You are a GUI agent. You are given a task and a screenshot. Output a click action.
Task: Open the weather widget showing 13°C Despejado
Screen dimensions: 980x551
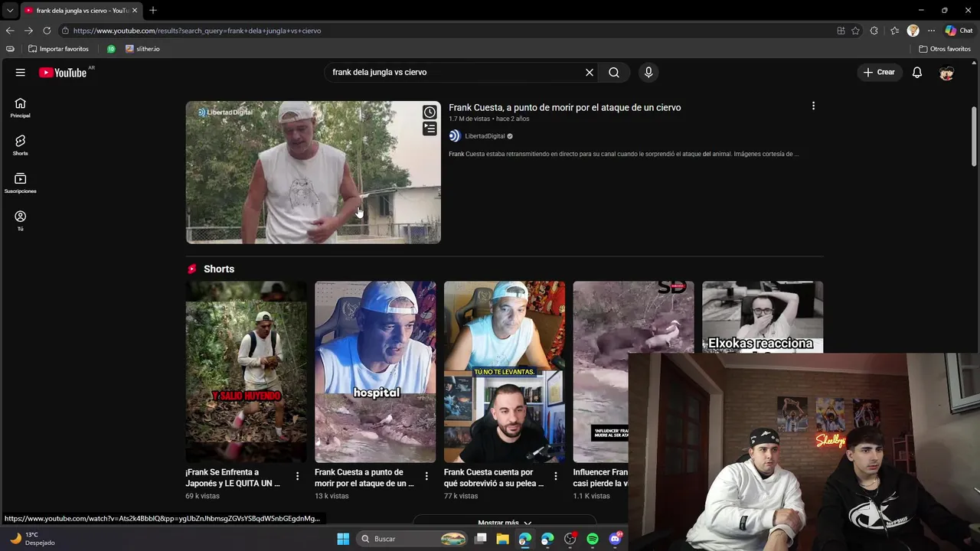point(32,539)
